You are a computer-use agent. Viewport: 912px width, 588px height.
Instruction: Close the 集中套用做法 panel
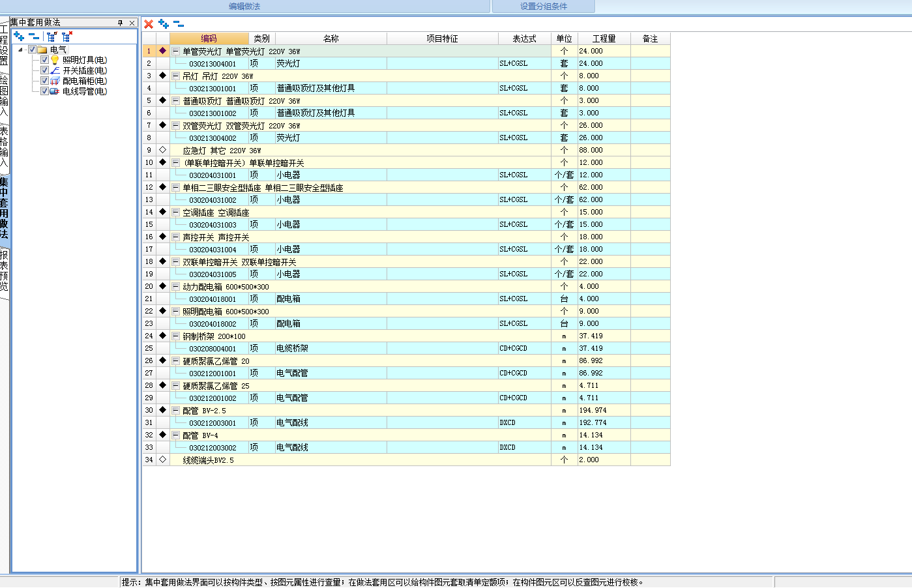(132, 23)
